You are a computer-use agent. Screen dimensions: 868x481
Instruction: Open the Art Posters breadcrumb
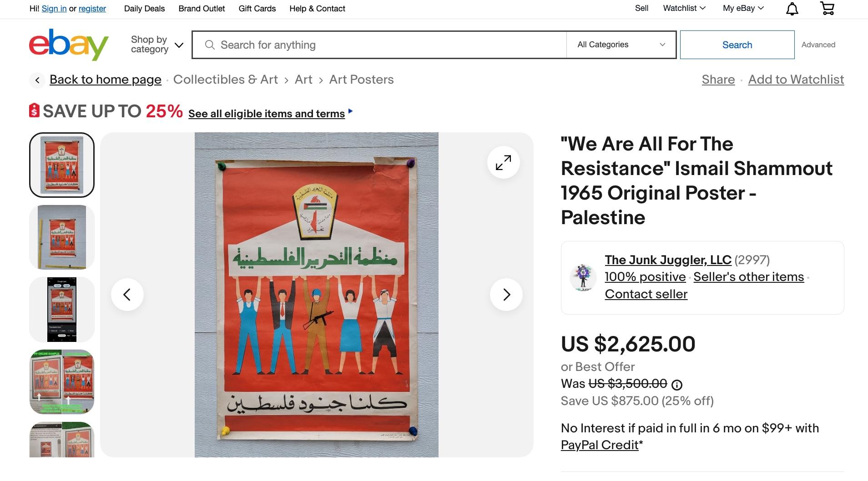(x=361, y=80)
